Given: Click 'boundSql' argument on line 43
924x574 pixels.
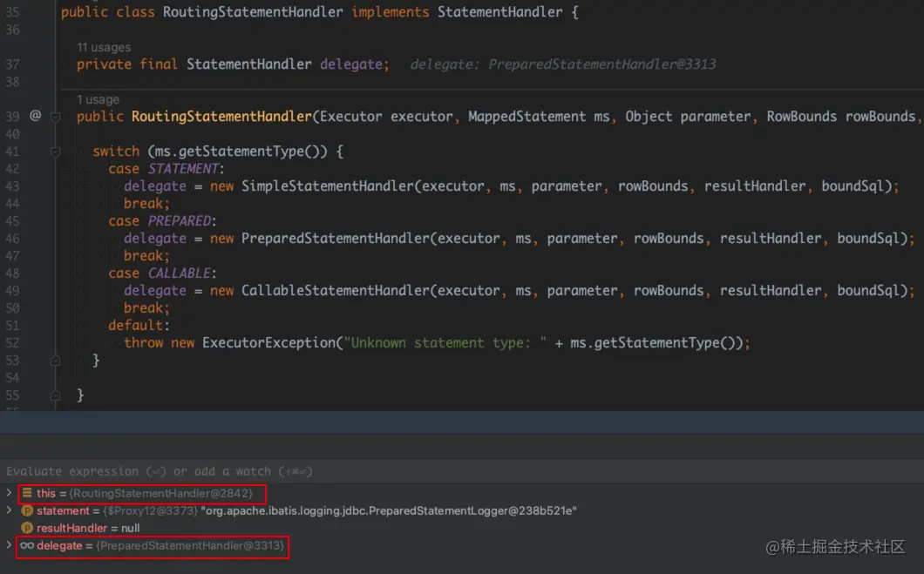Looking at the screenshot, I should coord(853,186).
